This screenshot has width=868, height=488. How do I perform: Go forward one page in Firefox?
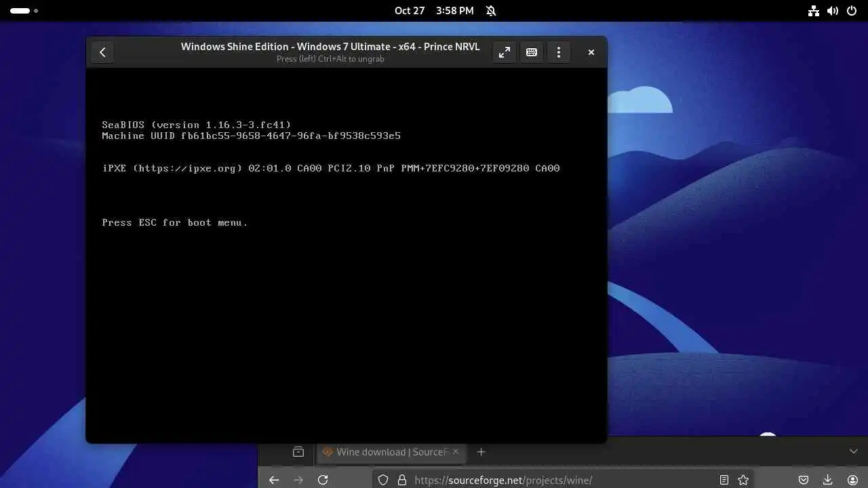[298, 480]
